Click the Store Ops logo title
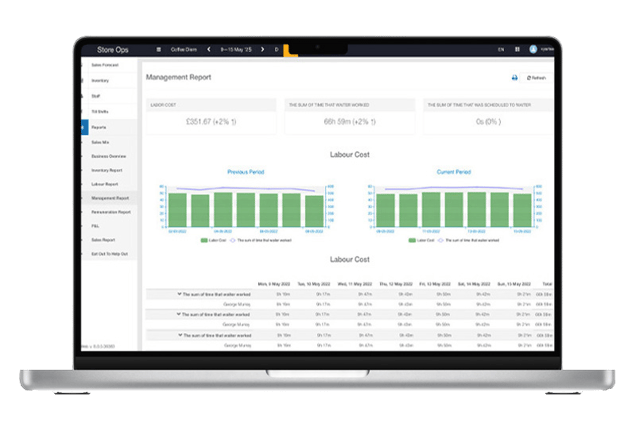The width and height of the screenshot is (636, 423). 110,49
